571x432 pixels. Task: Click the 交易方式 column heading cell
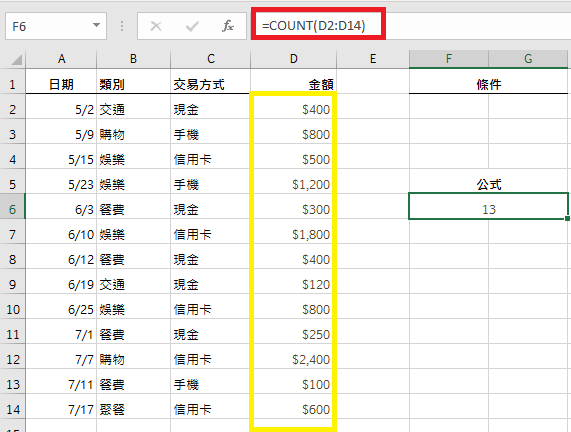click(210, 85)
